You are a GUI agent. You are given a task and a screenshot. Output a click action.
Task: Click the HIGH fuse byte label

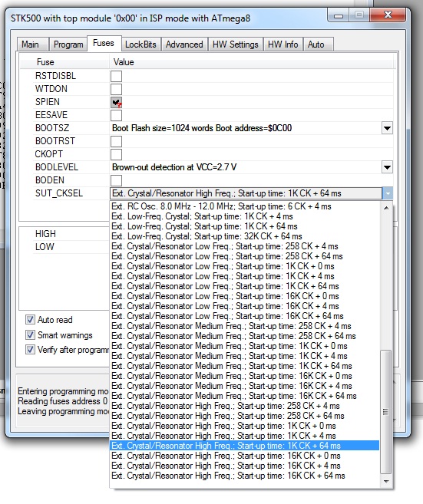(45, 234)
